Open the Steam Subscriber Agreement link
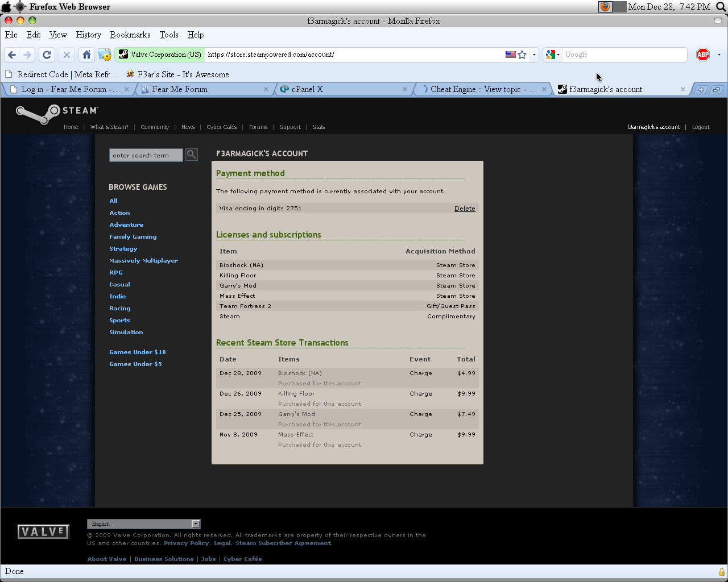The image size is (728, 582). 283,543
